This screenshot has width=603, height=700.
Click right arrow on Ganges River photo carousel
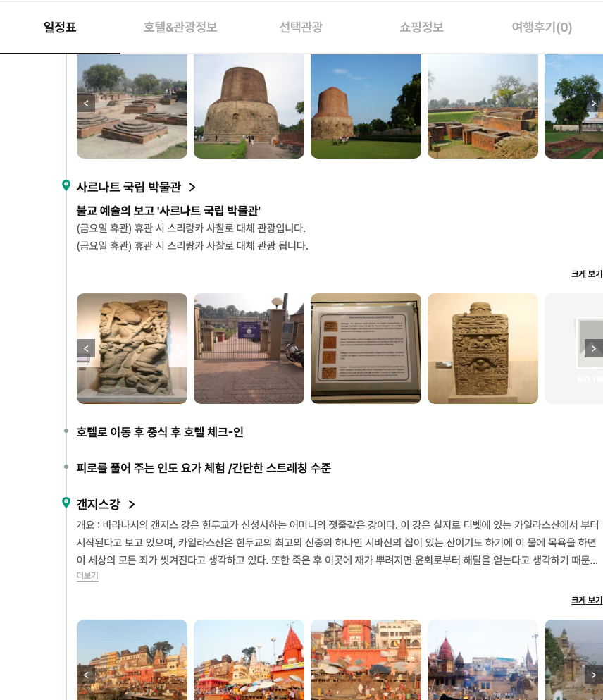tap(594, 675)
